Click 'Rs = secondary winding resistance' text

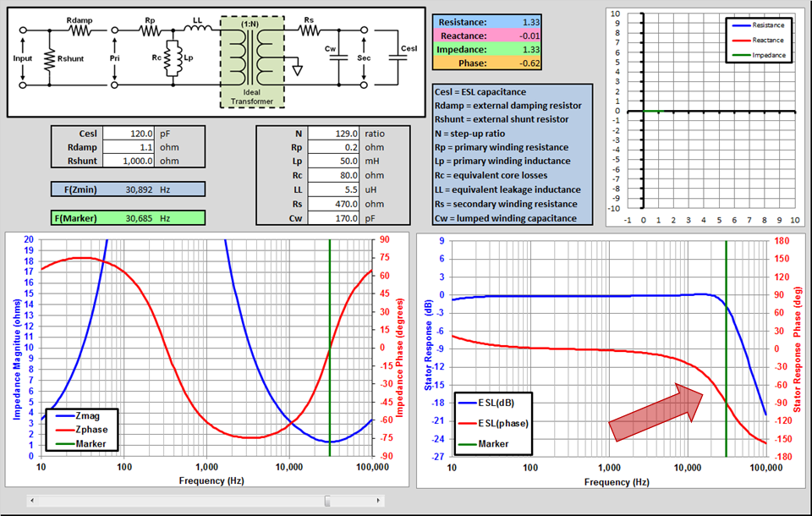[x=506, y=204]
